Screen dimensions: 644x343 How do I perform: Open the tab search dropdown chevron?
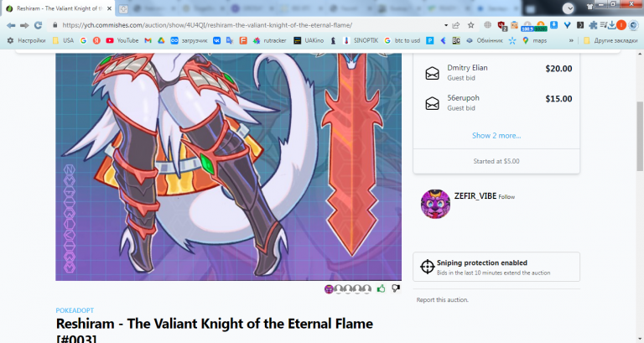coord(568,8)
